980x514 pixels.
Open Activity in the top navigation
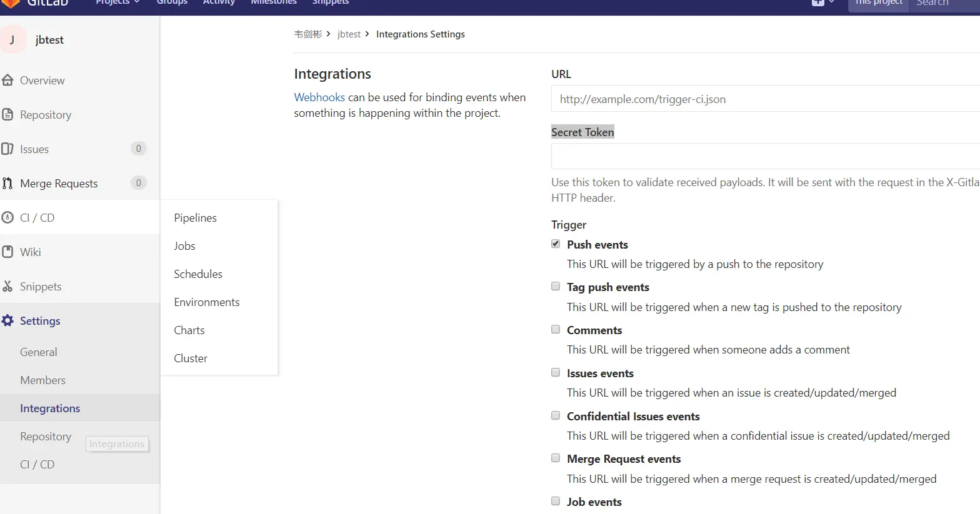(x=219, y=2)
